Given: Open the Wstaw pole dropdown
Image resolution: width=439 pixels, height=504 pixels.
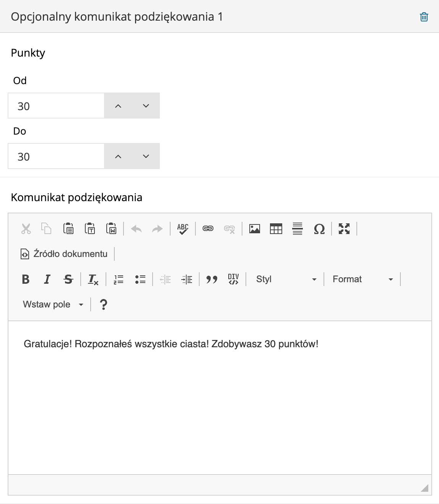Looking at the screenshot, I should click(x=53, y=304).
